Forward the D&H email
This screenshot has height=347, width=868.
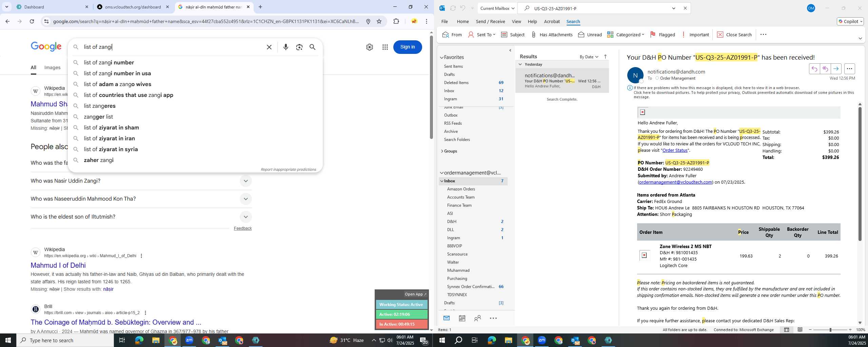[x=836, y=69]
